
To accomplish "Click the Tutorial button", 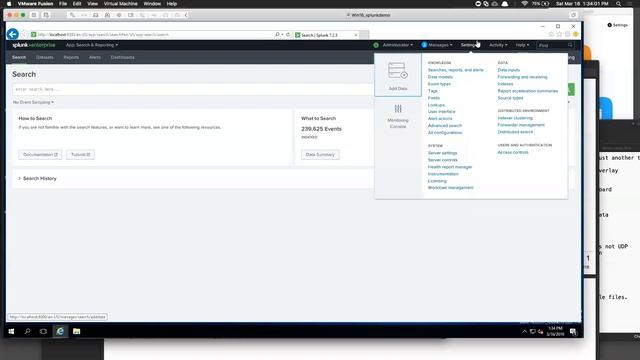I will tap(80, 155).
